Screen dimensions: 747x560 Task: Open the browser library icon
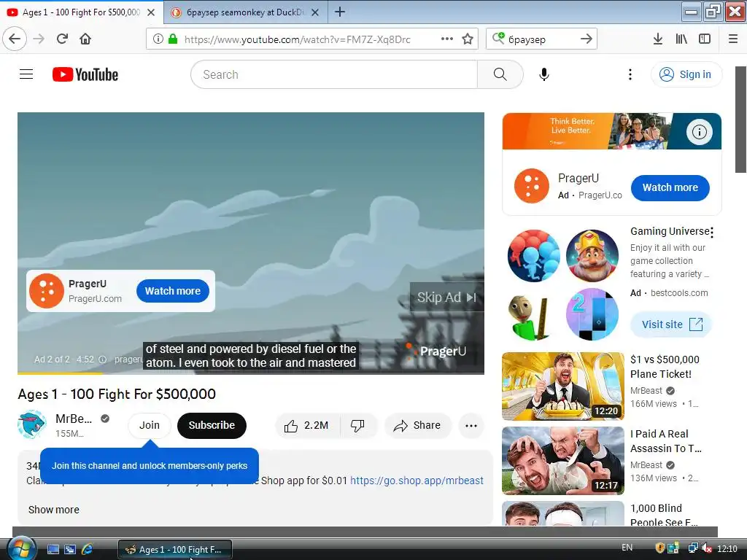click(x=681, y=39)
